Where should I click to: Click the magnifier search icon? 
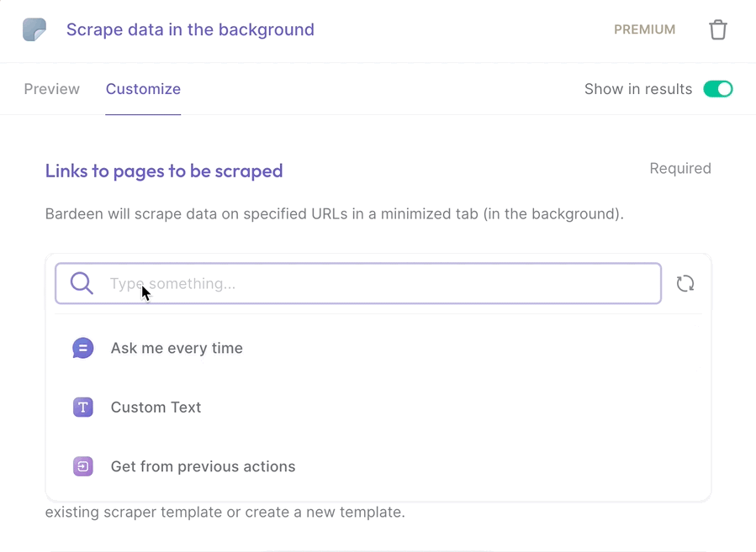click(x=82, y=283)
